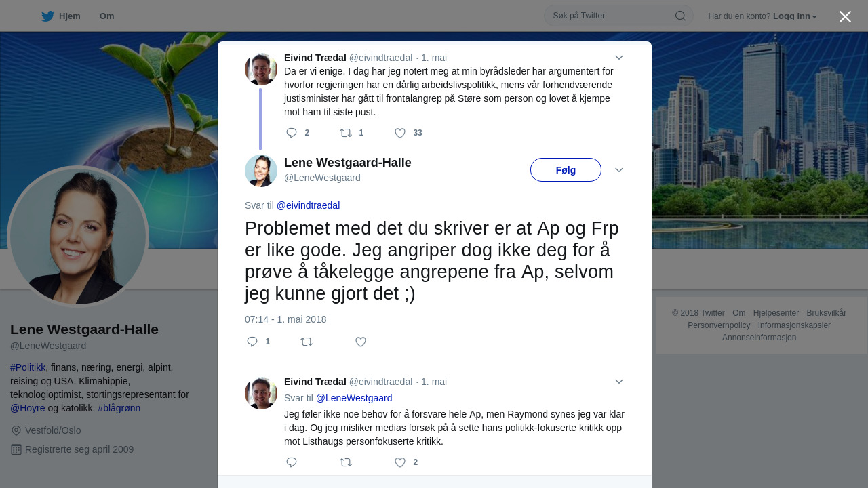This screenshot has height=488, width=868.
Task: Open the #Politikk hashtag in bio
Action: coord(28,367)
